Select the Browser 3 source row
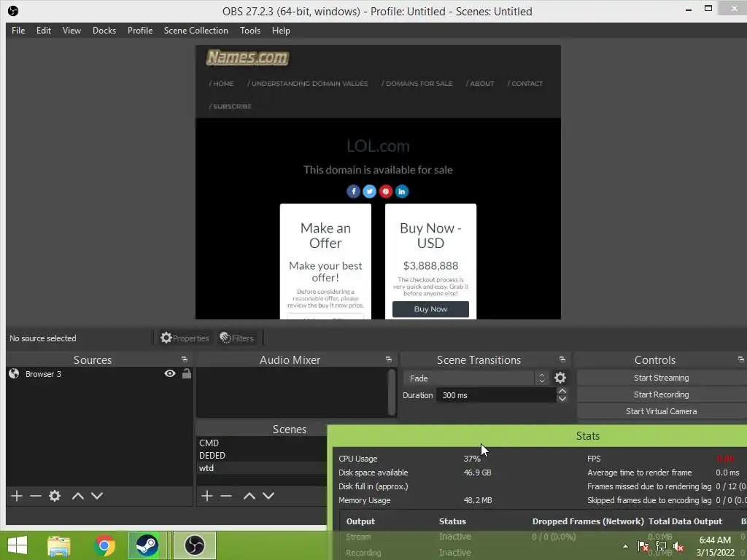The height and width of the screenshot is (560, 747). (99, 374)
